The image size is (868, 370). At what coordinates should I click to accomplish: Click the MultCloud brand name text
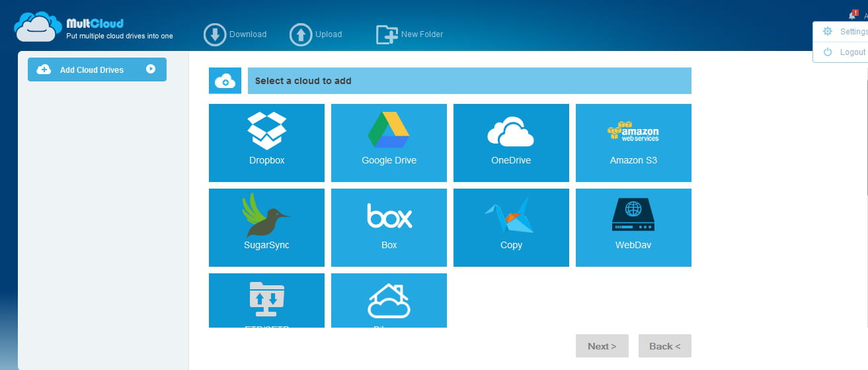(95, 23)
